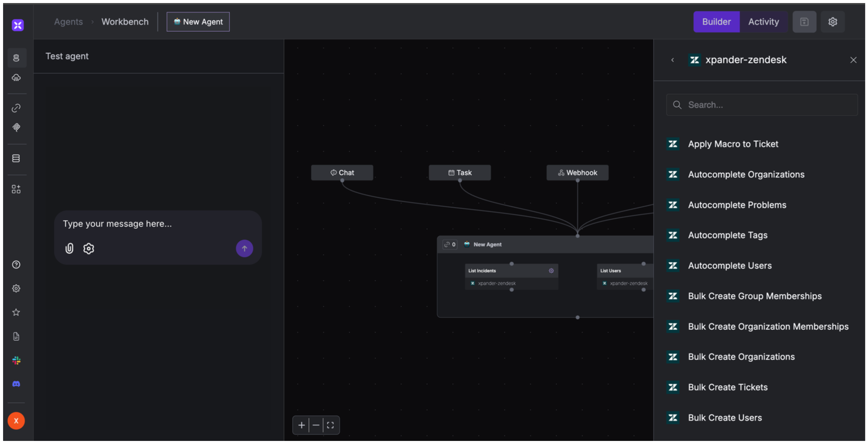
Task: Open the Discord icon in the sidebar
Action: point(16,384)
